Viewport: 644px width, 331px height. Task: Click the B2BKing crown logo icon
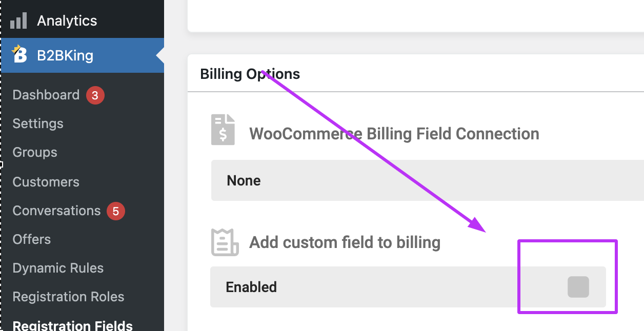tap(19, 54)
